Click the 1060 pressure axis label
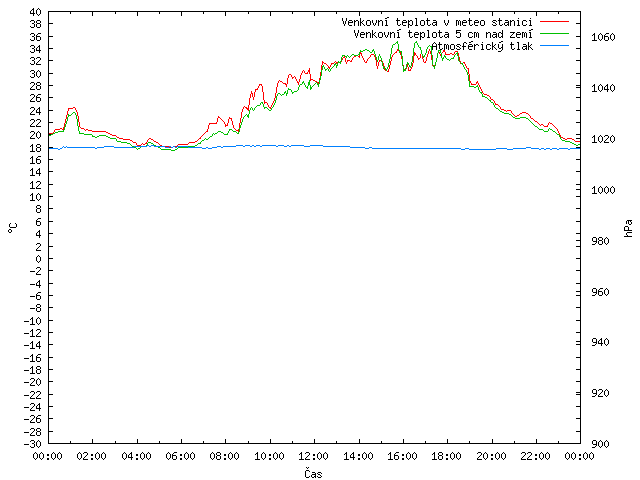The width and height of the screenshot is (640, 480). 603,37
